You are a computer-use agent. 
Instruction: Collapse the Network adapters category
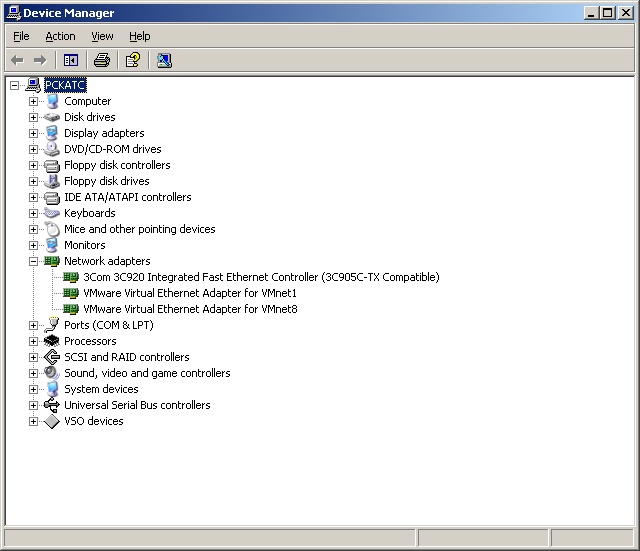click(x=33, y=261)
